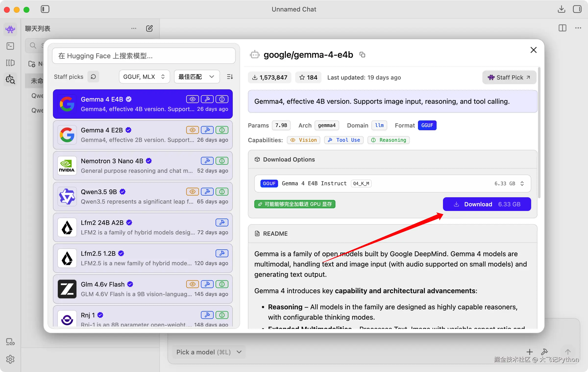588x372 pixels.
Task: Click the GPU memory fit green badge
Action: point(295,204)
